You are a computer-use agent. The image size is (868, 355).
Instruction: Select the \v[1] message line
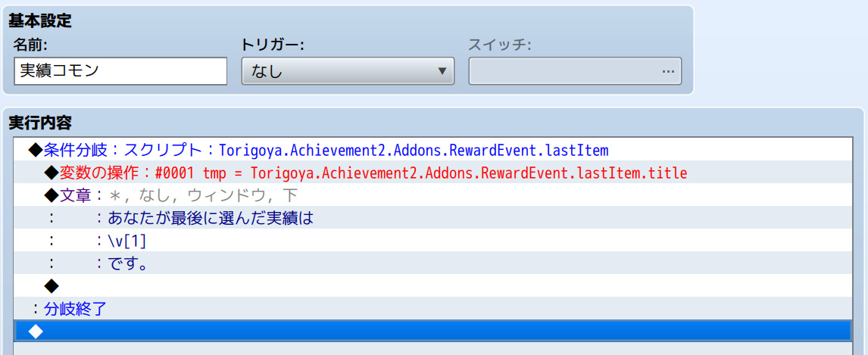pos(127,241)
